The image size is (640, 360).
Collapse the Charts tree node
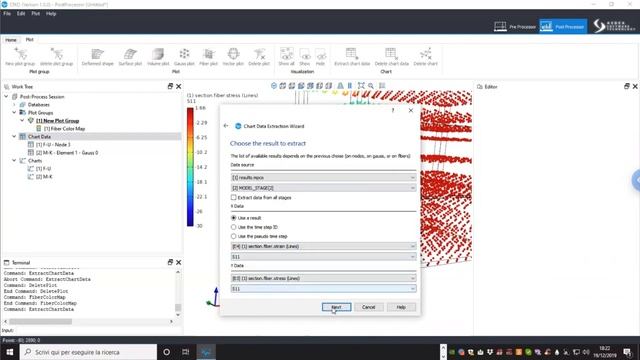[14, 160]
